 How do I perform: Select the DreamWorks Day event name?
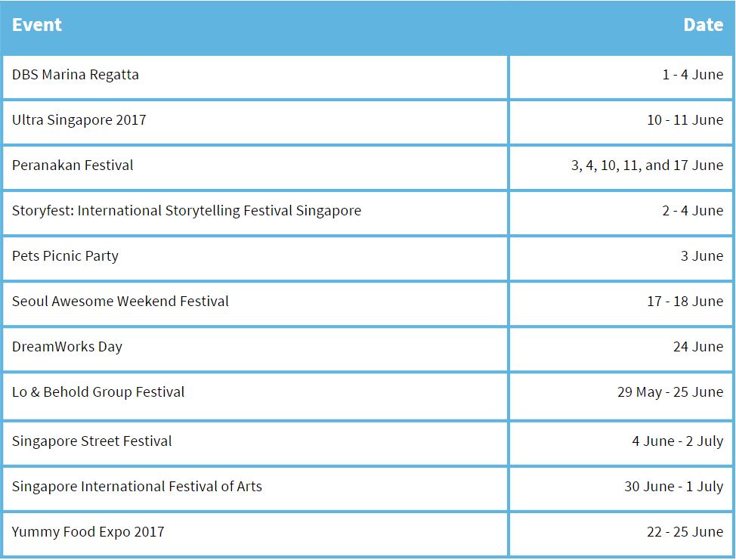tap(67, 347)
